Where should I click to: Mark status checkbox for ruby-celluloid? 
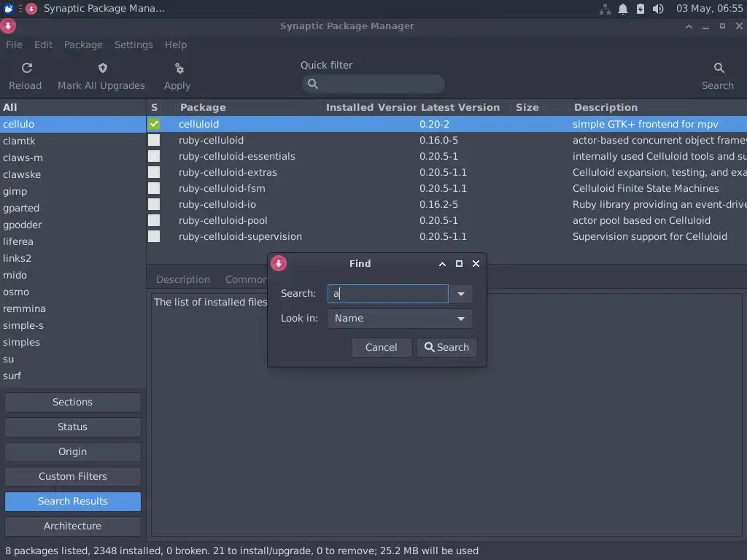coord(154,141)
